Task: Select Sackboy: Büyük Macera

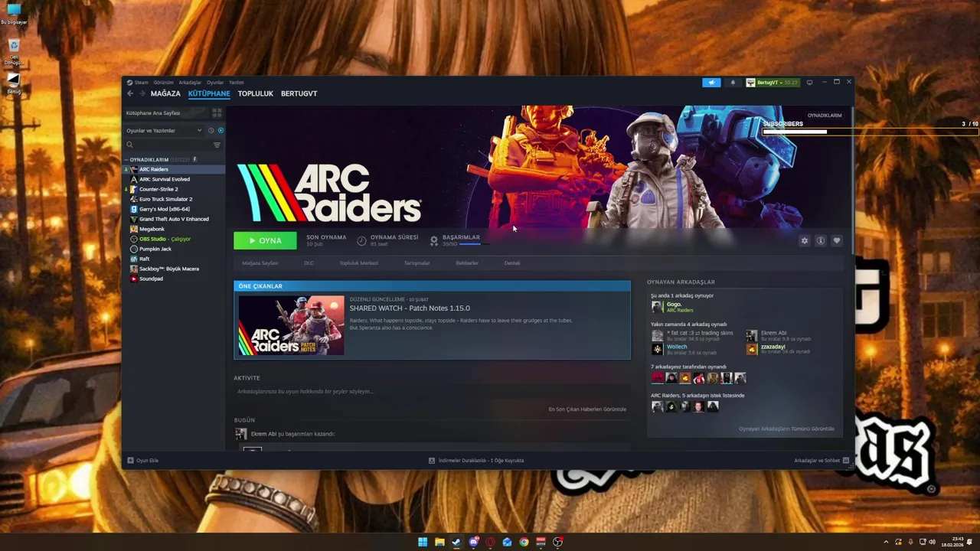Action: click(x=174, y=269)
